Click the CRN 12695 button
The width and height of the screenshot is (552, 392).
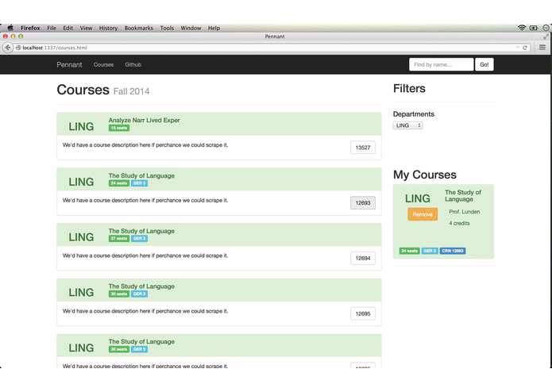click(x=363, y=313)
